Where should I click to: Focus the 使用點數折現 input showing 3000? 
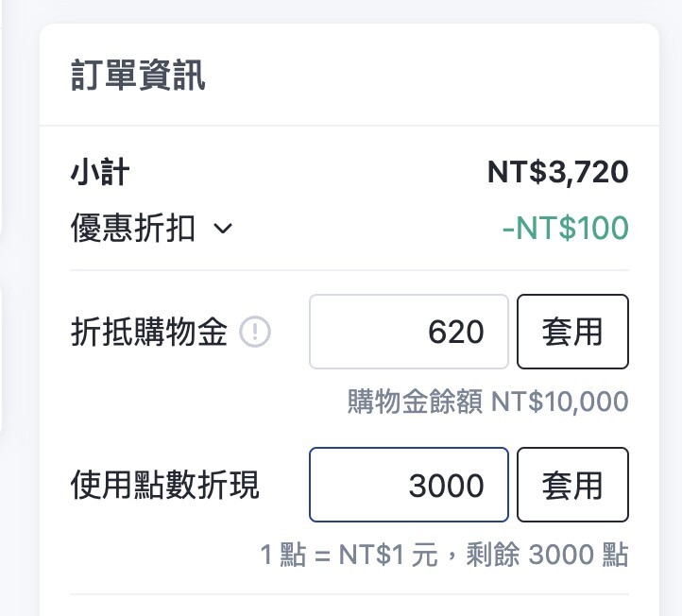409,485
